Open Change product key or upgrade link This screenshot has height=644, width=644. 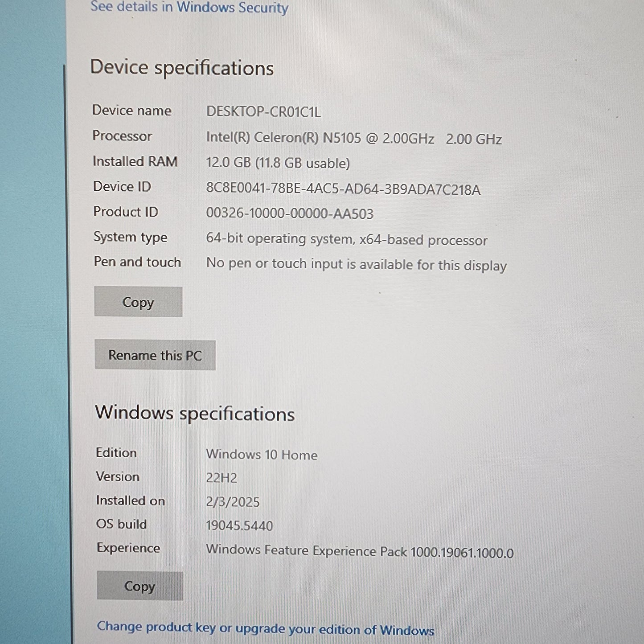pos(266,628)
